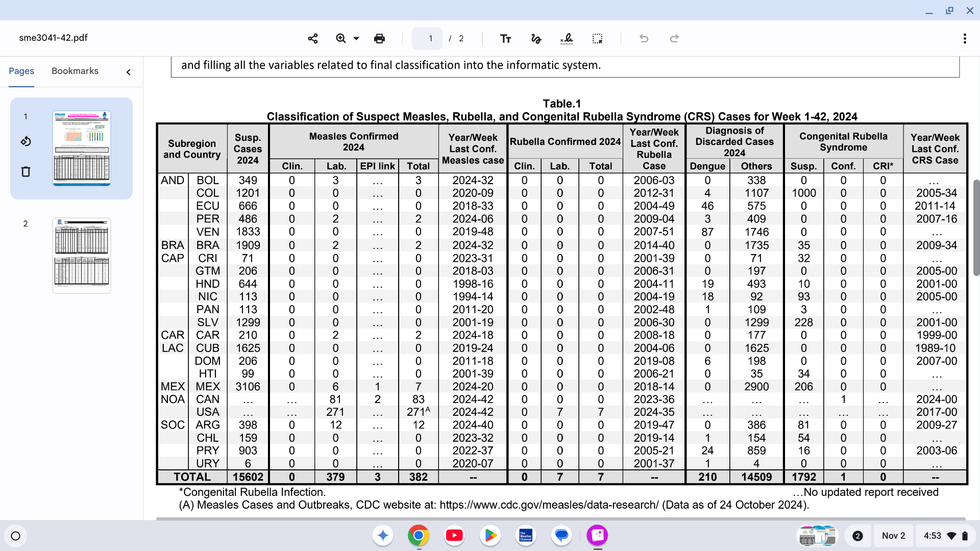Viewport: 980px width, 551px height.
Task: Open the signature tool
Action: click(x=567, y=38)
